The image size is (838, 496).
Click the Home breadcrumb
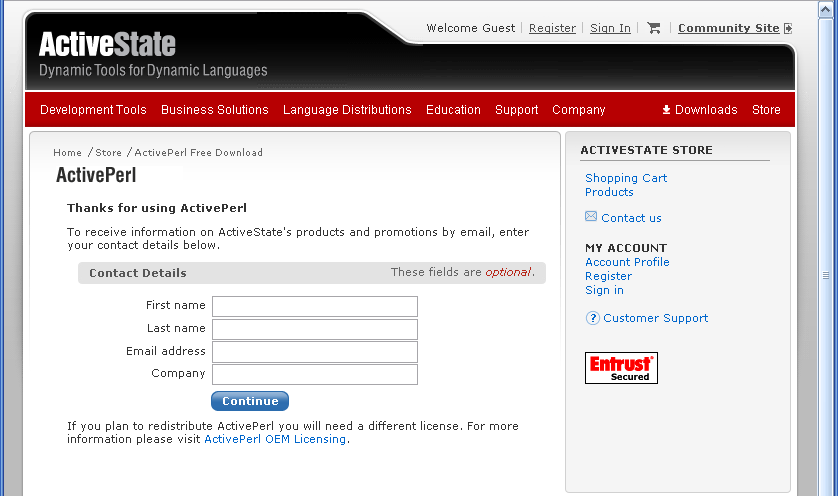tap(67, 152)
